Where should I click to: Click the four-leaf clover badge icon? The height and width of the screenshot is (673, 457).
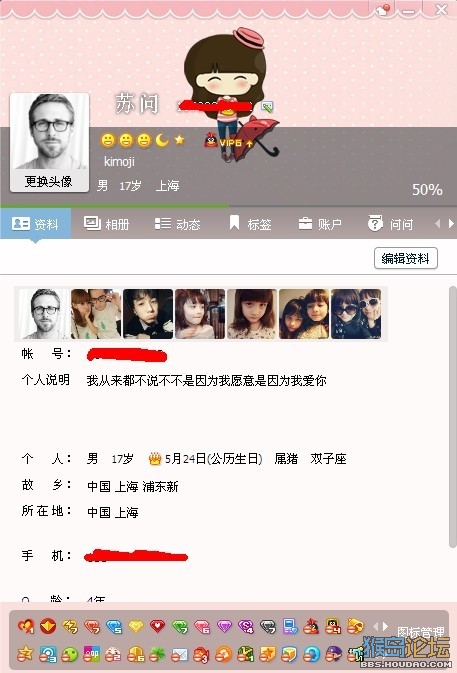tap(157, 655)
